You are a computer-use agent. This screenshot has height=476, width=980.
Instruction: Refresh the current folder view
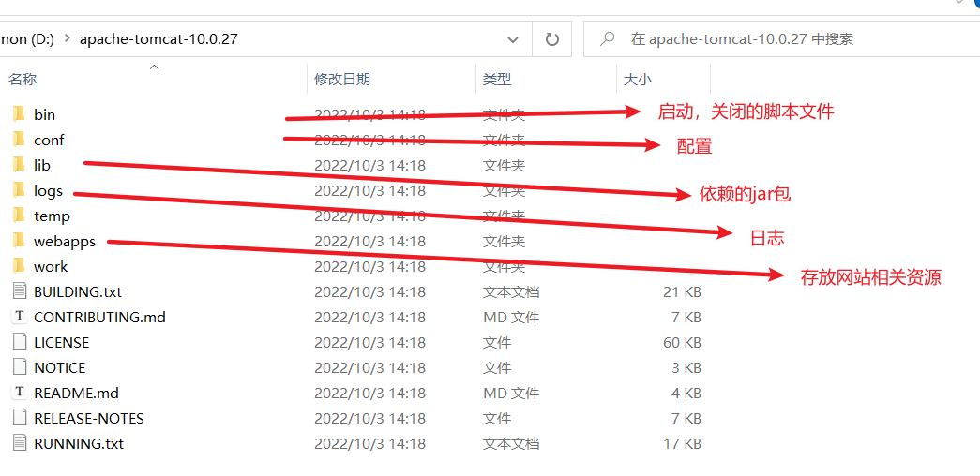click(551, 39)
